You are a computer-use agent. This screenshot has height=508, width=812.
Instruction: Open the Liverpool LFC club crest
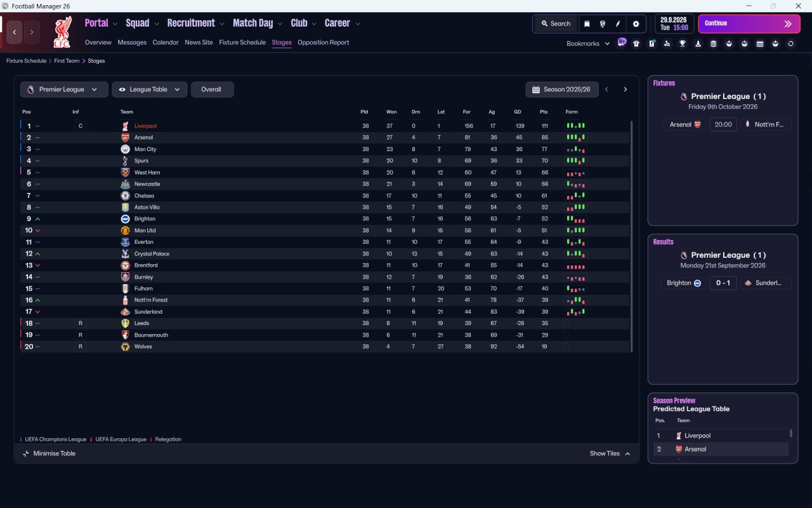click(x=62, y=32)
